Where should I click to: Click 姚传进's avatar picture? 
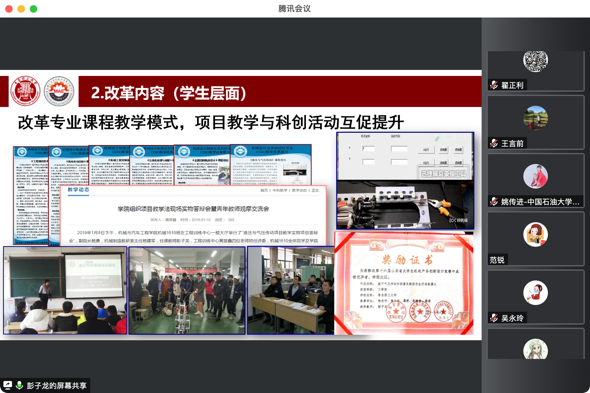click(535, 176)
